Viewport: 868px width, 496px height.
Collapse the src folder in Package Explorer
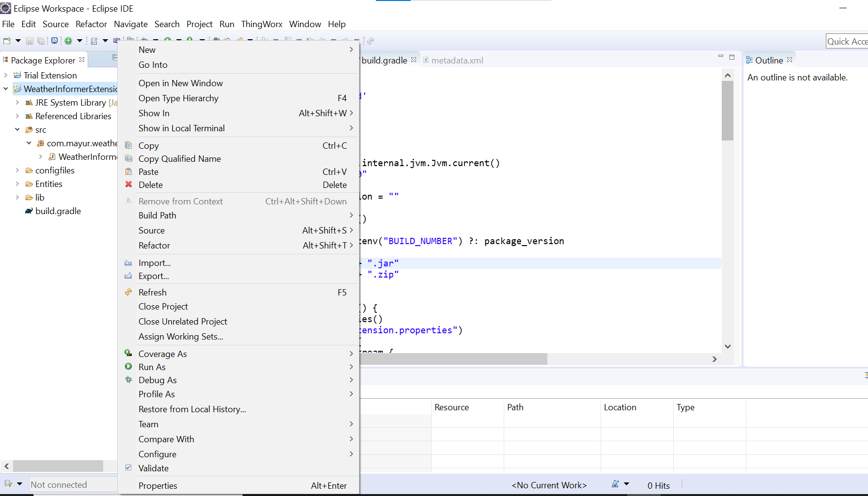(x=17, y=129)
